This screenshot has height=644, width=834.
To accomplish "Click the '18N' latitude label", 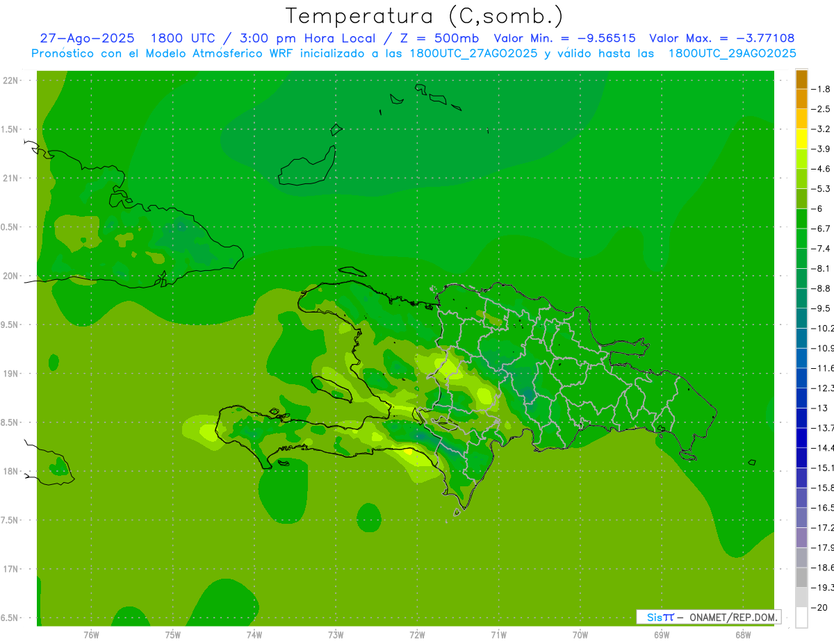I will pyautogui.click(x=10, y=471).
